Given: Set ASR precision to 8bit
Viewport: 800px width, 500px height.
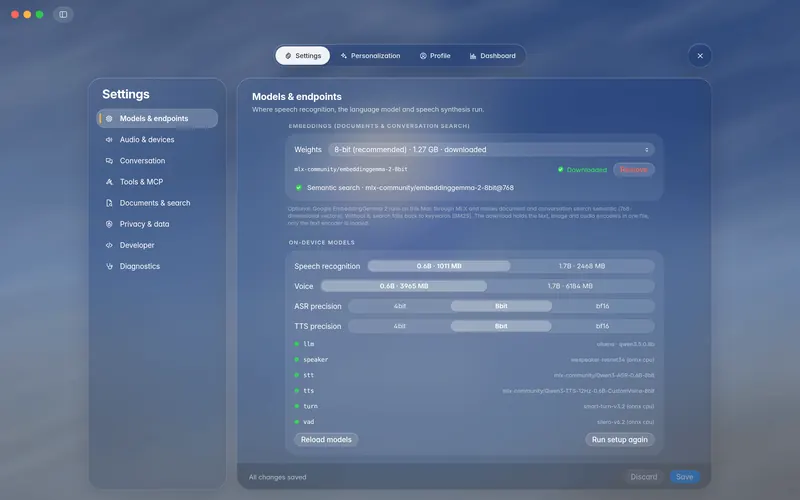Looking at the screenshot, I should pyautogui.click(x=501, y=306).
